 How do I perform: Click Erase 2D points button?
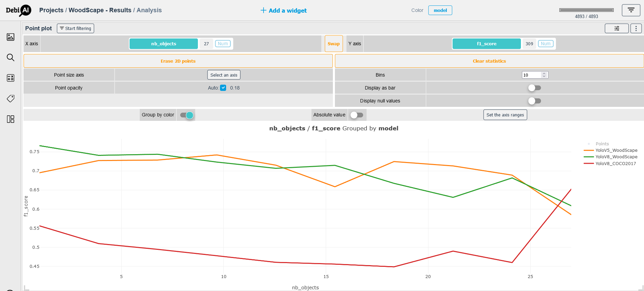178,61
